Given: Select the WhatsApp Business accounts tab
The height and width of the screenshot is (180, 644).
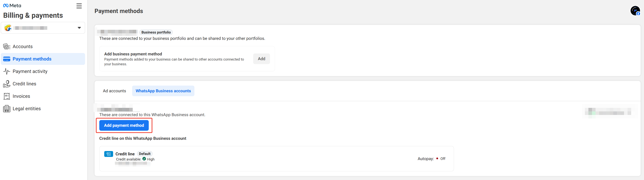Looking at the screenshot, I should [x=163, y=91].
